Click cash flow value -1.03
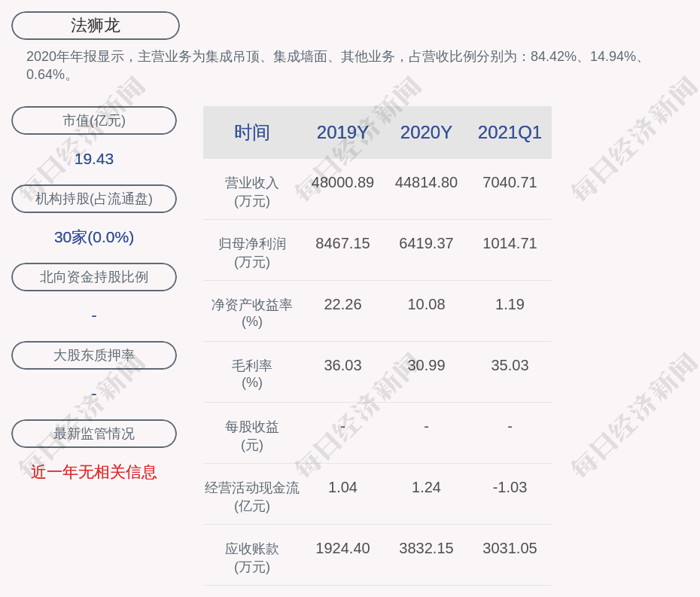This screenshot has width=700, height=597. (x=510, y=487)
